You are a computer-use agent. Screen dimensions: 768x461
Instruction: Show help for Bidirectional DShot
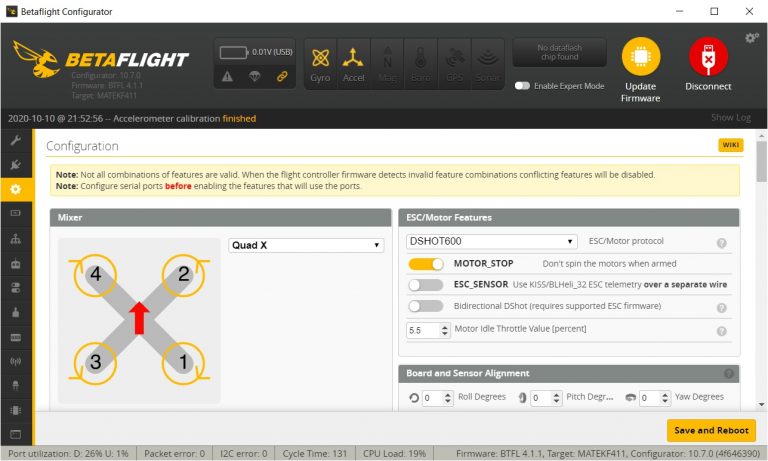coord(721,308)
